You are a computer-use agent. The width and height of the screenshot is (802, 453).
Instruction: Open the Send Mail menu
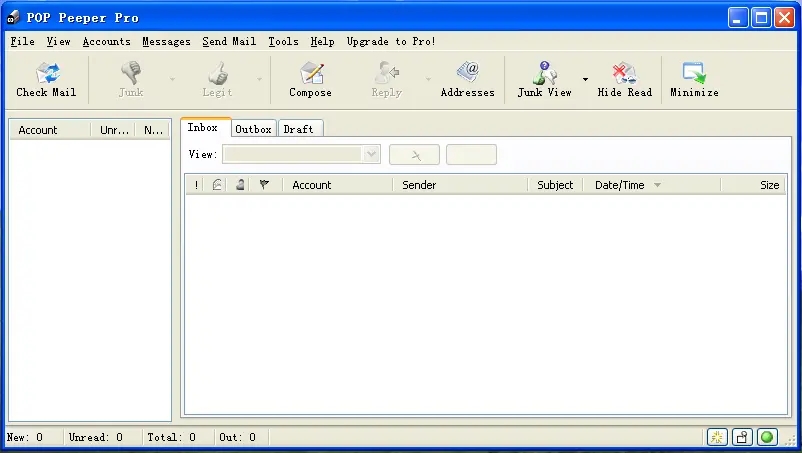(x=229, y=41)
